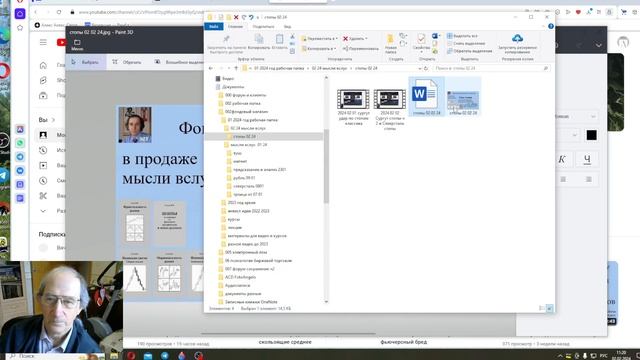
Task: Expand the address bar history dropdown
Action: [420, 68]
